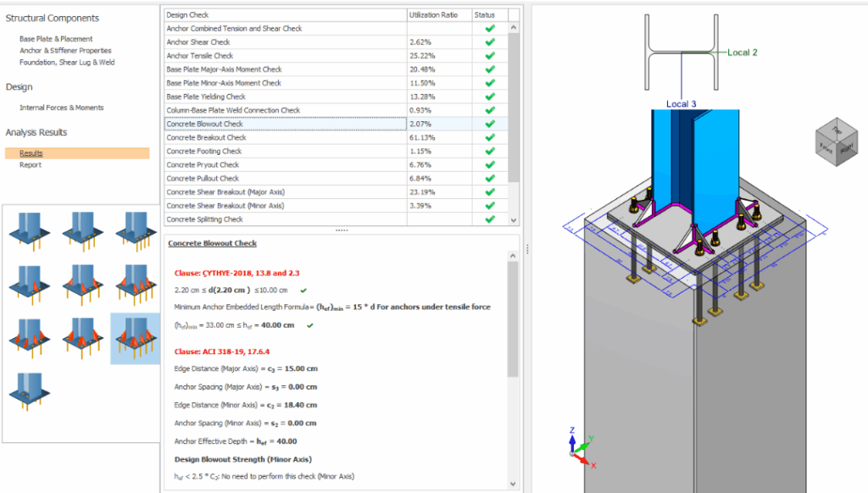The image size is (868, 493).
Task: Open Base Plate & Placement section
Action: [x=56, y=39]
